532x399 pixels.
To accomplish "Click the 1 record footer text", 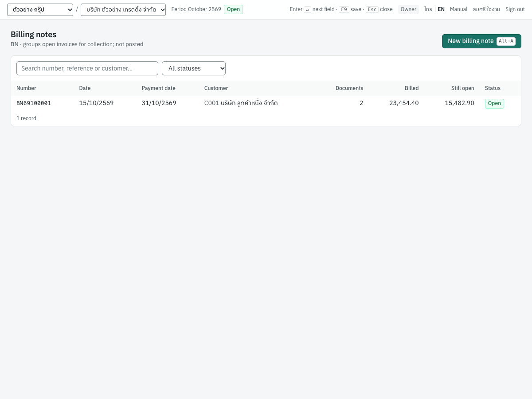I will pyautogui.click(x=26, y=118).
